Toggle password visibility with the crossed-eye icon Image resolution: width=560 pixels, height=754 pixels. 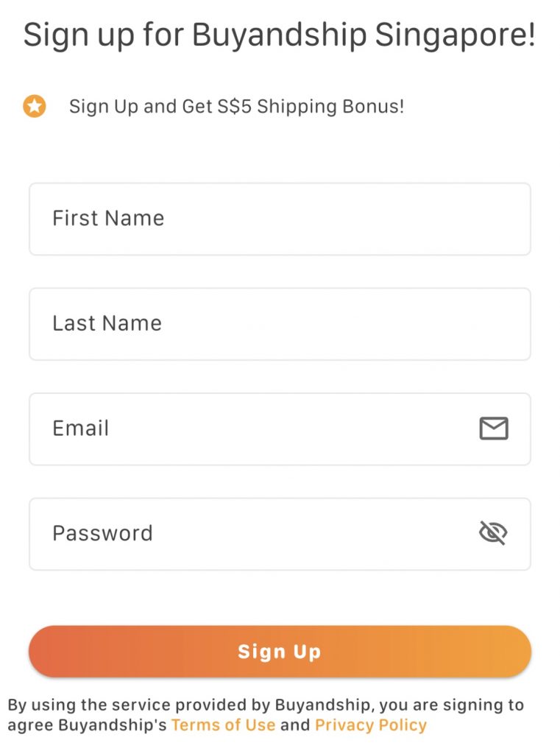(x=493, y=533)
